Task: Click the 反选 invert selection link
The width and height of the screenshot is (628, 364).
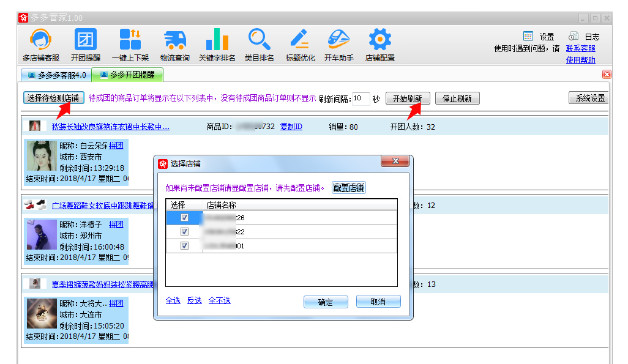Action: point(195,300)
